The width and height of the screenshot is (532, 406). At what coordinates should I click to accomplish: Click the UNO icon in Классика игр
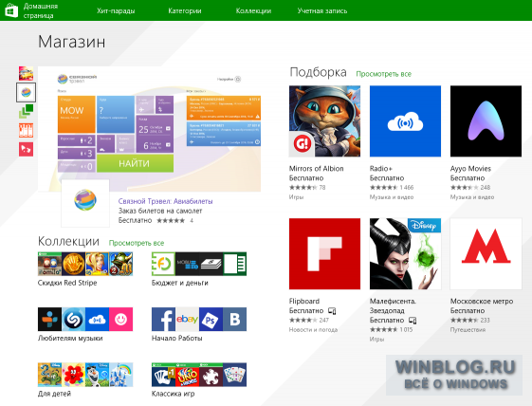click(187, 375)
